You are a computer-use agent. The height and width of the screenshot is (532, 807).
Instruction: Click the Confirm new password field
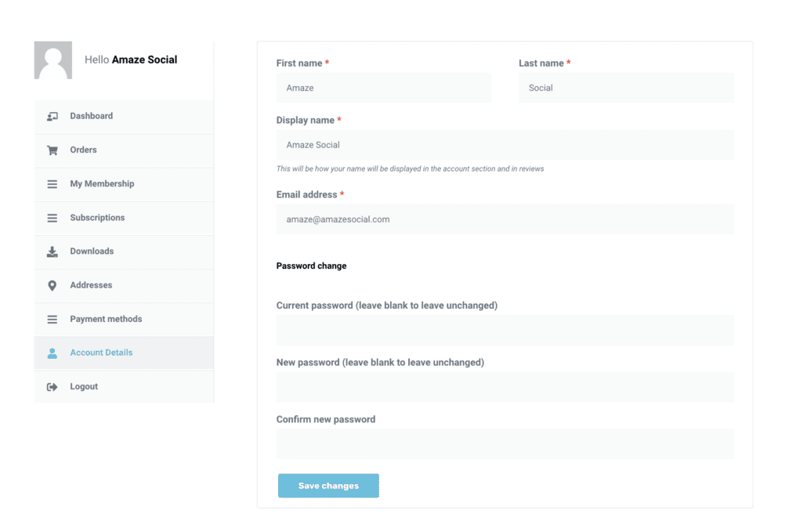coord(505,444)
